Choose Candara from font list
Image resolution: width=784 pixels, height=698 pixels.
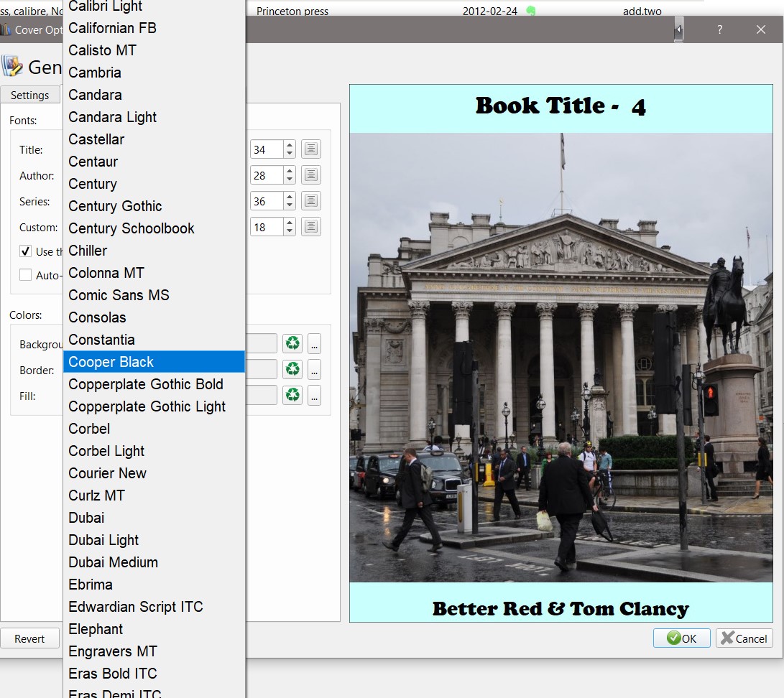click(154, 95)
